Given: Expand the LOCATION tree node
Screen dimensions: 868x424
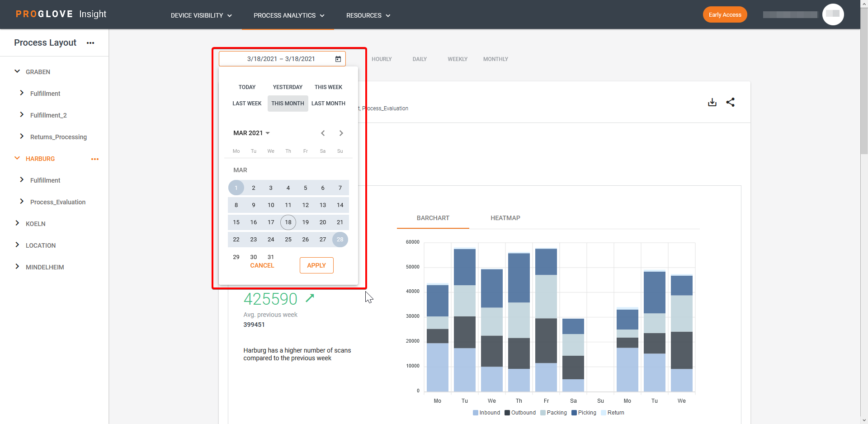Looking at the screenshot, I should (x=17, y=245).
